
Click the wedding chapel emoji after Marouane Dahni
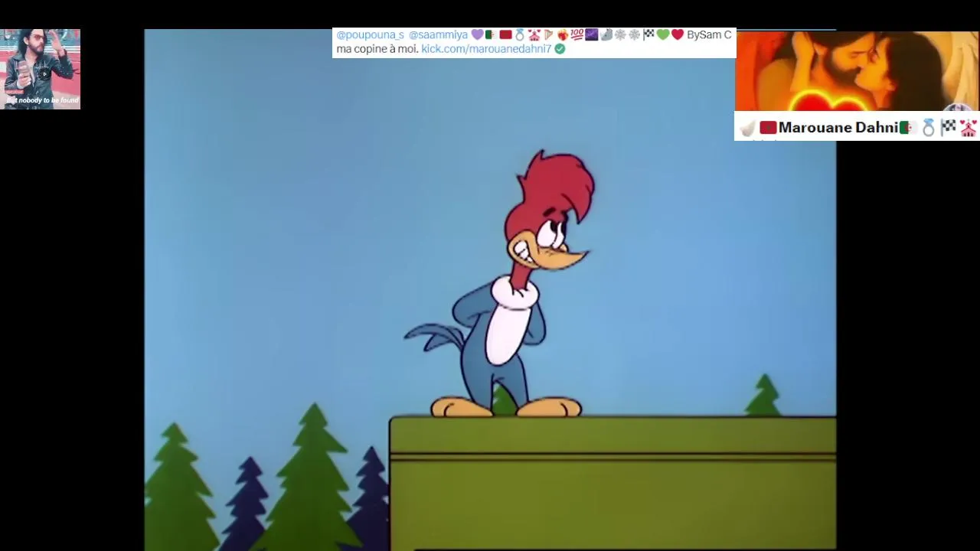[x=969, y=128]
